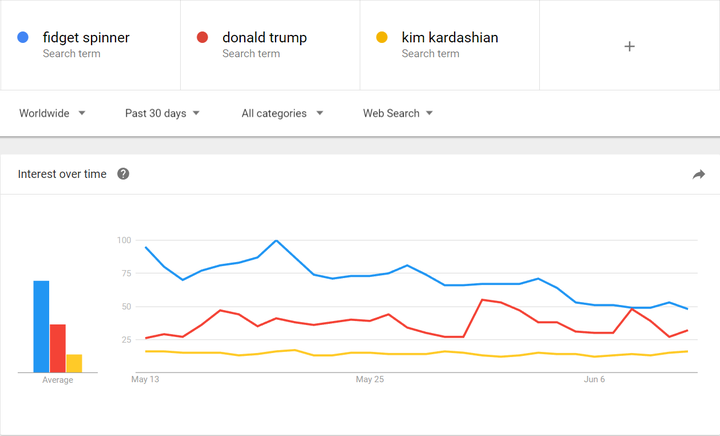Screen dimensions: 720x436
Task: Edit the donald trump search term
Action: [264, 38]
